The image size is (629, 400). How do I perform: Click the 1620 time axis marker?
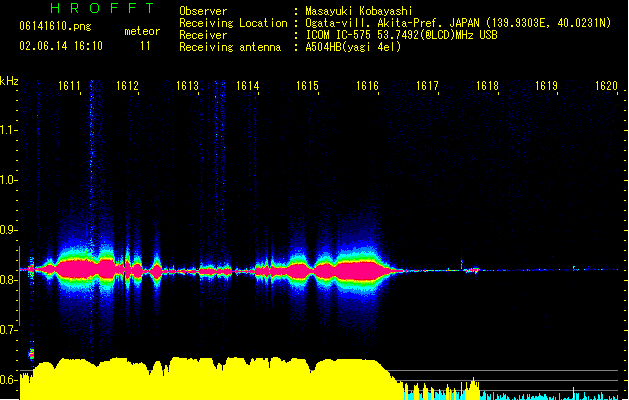606,85
